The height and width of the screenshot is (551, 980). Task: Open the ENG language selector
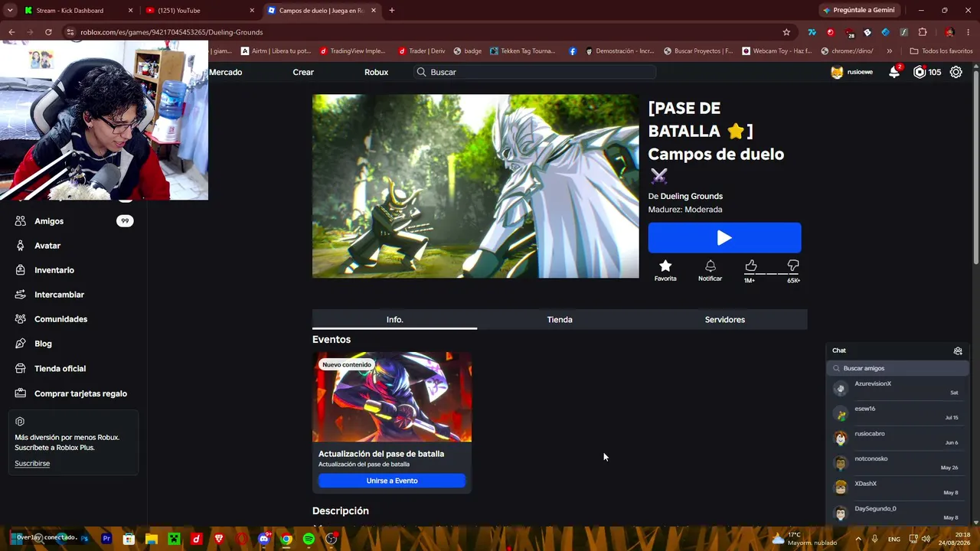coord(893,540)
